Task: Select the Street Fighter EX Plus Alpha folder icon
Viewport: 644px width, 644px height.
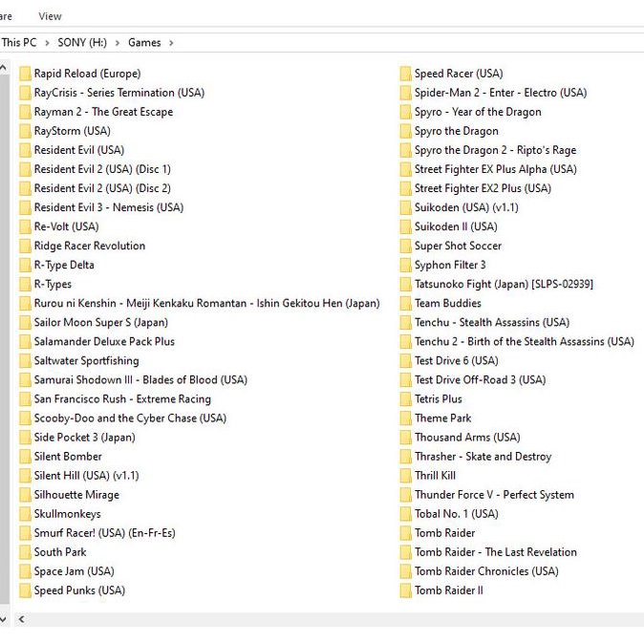Action: [x=405, y=169]
